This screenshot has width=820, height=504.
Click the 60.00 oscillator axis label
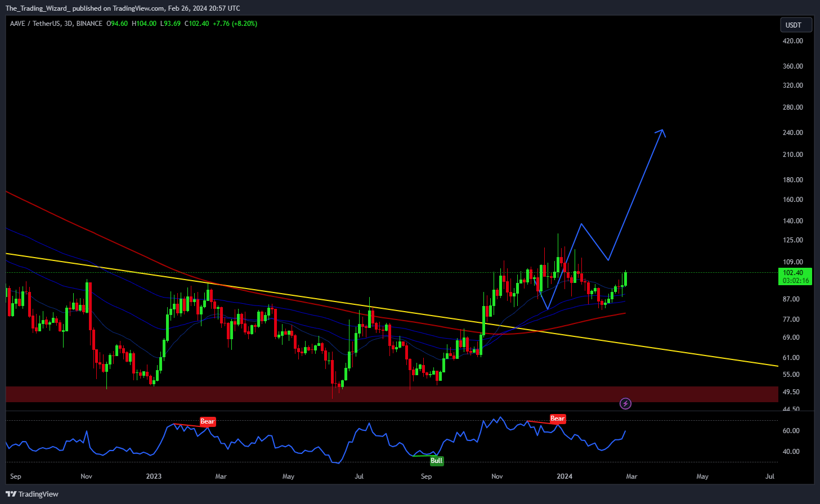click(x=791, y=431)
